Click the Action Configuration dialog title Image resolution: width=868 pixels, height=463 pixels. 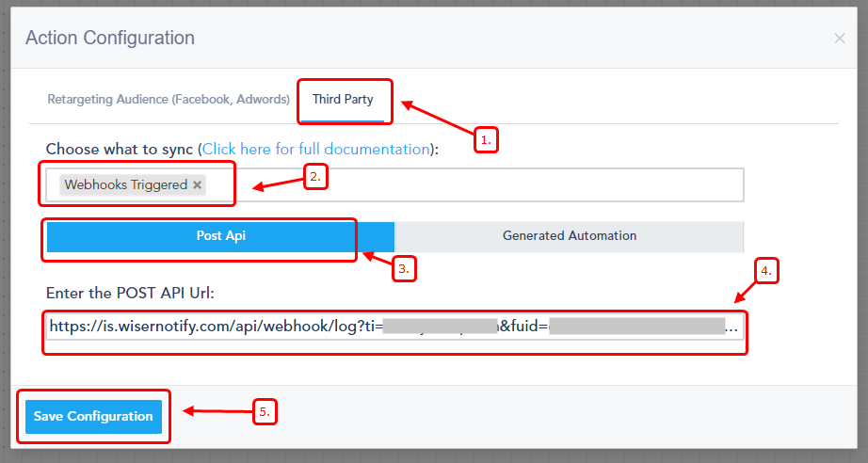tap(110, 39)
